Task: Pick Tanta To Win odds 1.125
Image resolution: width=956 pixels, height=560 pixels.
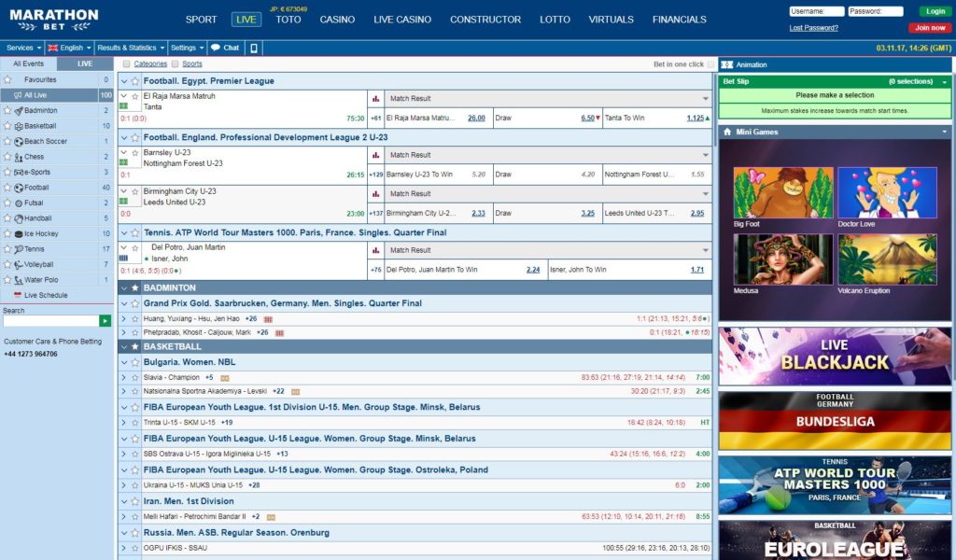Action: point(695,119)
